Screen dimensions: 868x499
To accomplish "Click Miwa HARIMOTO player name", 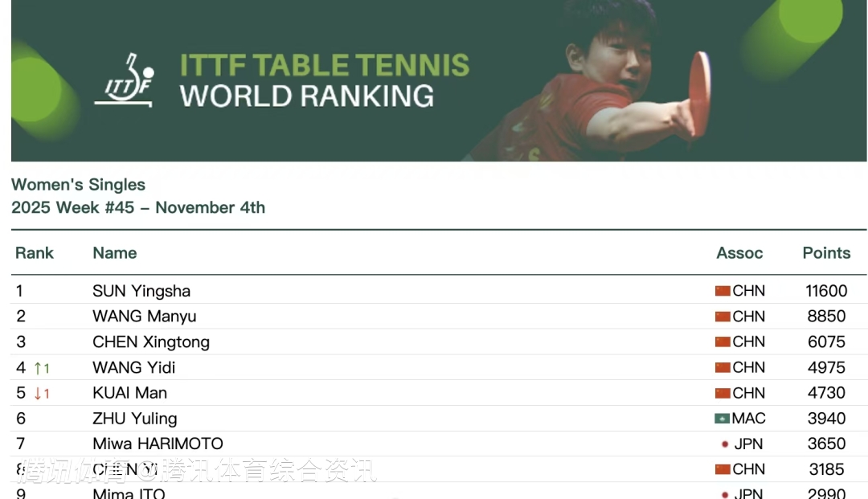I will [x=158, y=444].
